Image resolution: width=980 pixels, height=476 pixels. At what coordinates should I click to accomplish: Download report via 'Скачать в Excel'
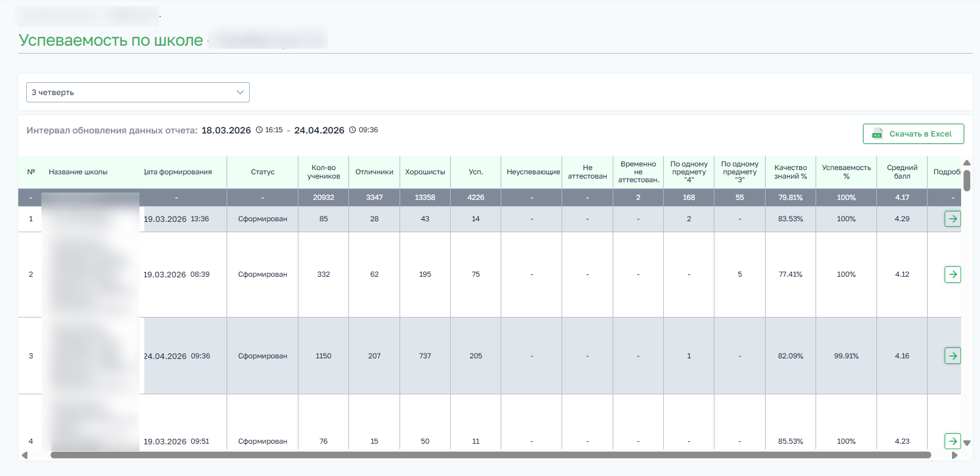[x=913, y=134]
